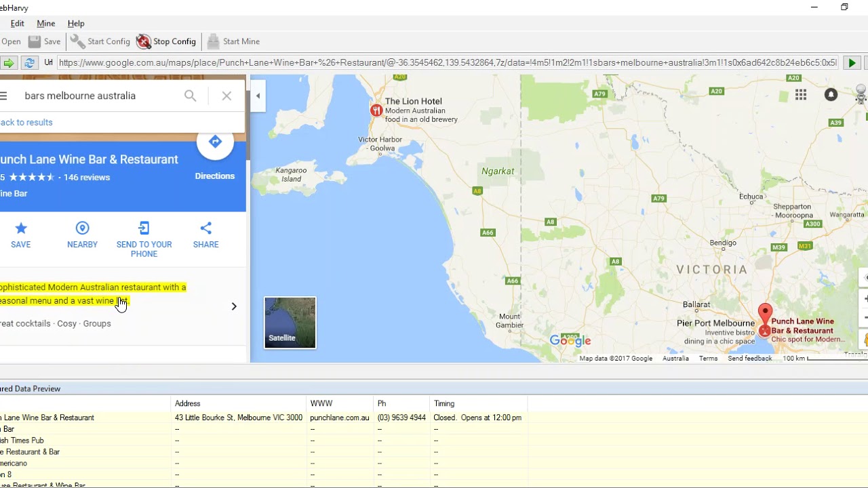The height and width of the screenshot is (488, 868).
Task: Click the blue Directions round icon
Action: click(215, 142)
